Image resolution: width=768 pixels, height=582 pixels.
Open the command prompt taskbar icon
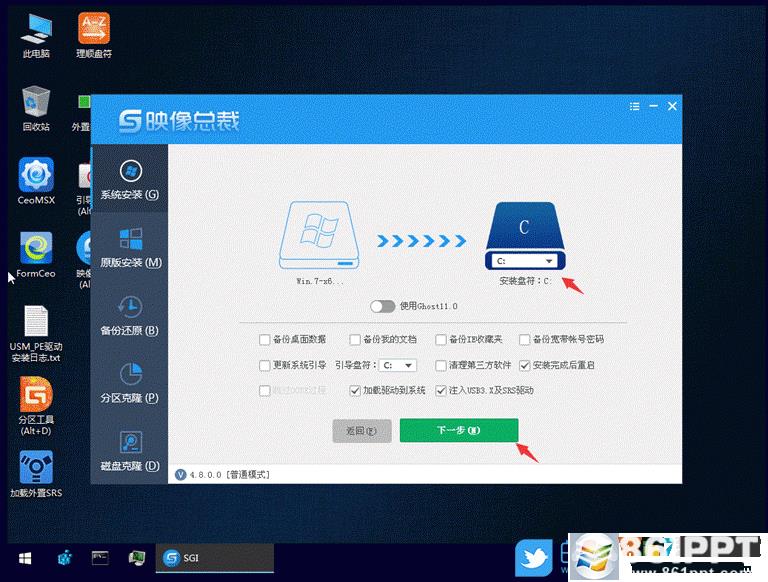[100, 558]
